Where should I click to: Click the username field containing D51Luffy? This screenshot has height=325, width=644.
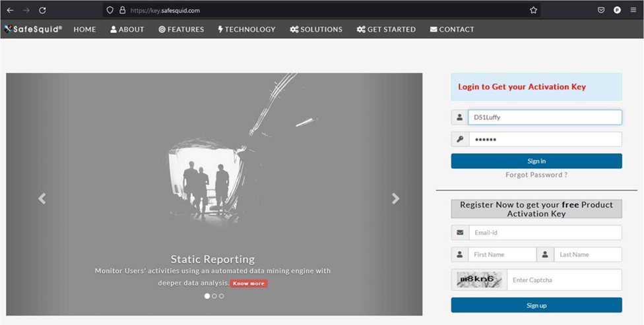545,117
